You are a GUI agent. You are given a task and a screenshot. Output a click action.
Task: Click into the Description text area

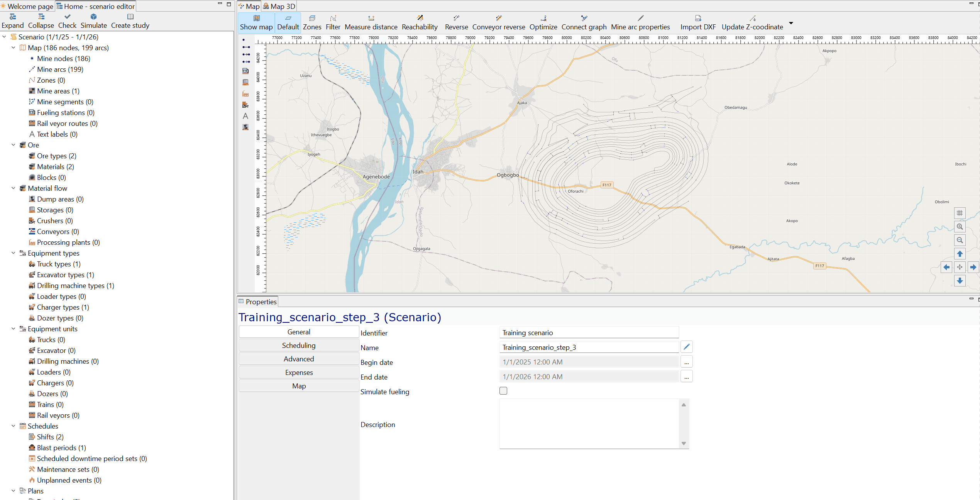(x=589, y=424)
